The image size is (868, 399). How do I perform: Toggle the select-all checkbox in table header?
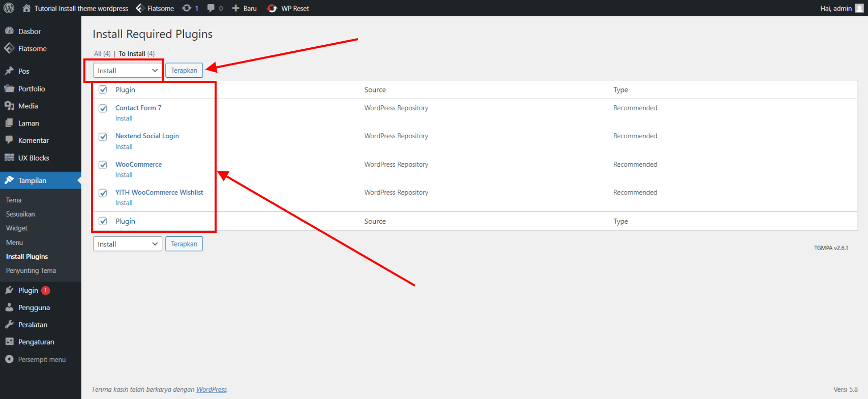coord(103,89)
